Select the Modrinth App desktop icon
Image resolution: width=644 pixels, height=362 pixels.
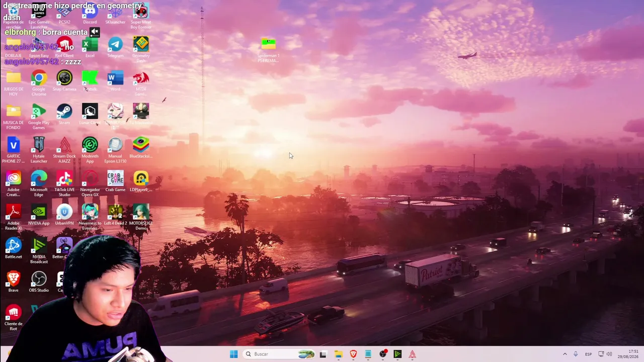click(90, 150)
